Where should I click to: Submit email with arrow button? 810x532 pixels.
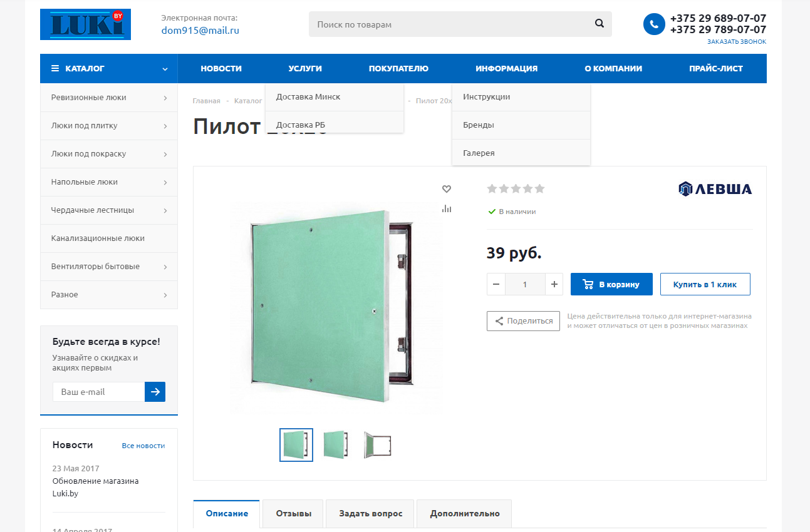tap(155, 392)
